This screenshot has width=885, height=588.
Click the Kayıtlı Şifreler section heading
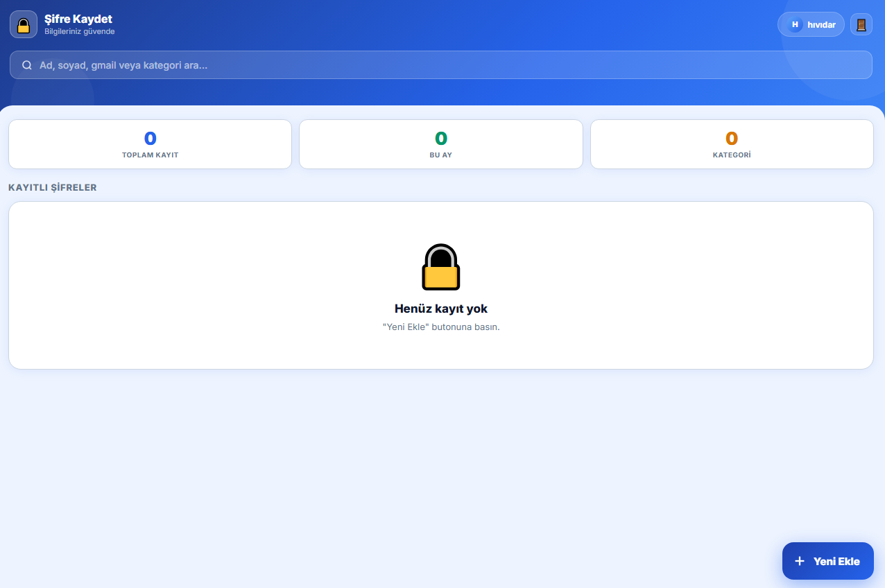53,187
